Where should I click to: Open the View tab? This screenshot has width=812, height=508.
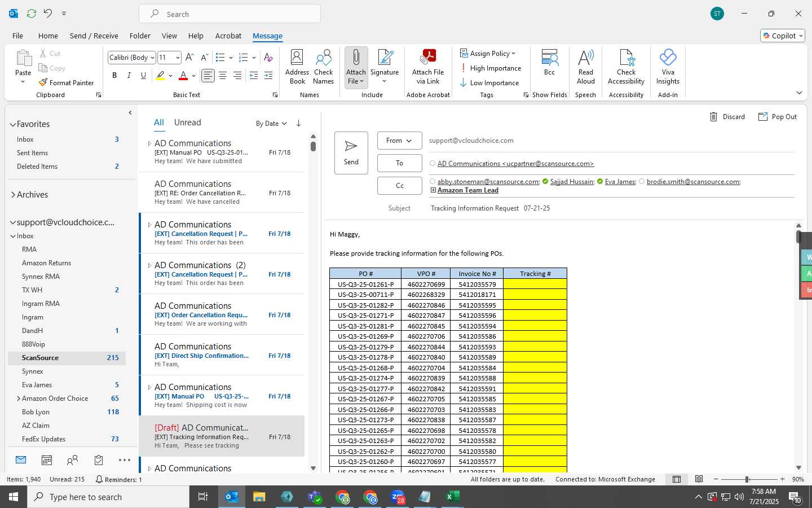pos(169,36)
